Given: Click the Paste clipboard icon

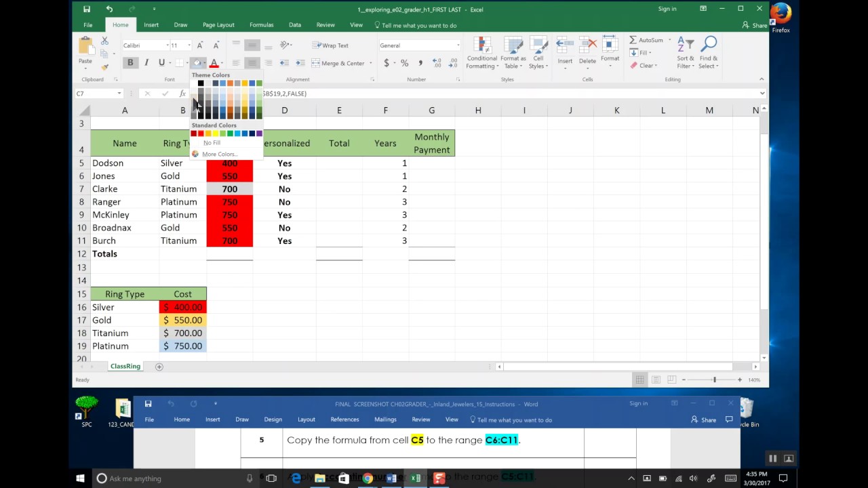Looking at the screenshot, I should (85, 46).
